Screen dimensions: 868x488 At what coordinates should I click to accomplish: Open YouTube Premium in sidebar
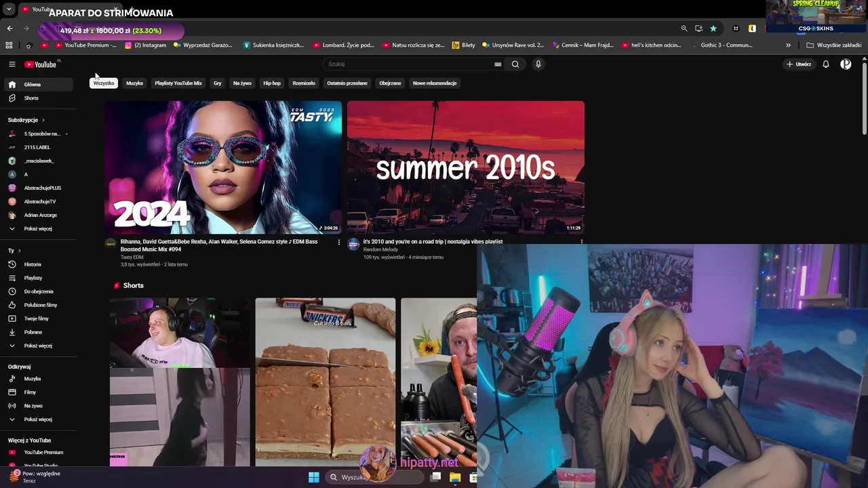(38, 452)
